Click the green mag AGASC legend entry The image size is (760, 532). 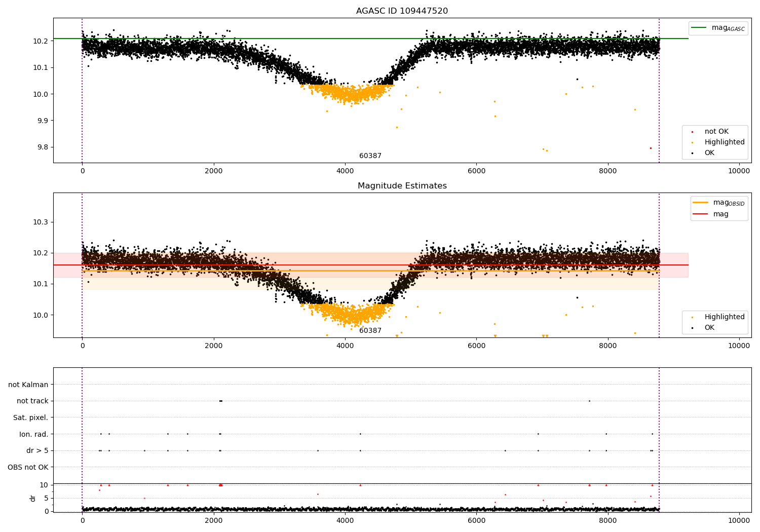click(718, 28)
